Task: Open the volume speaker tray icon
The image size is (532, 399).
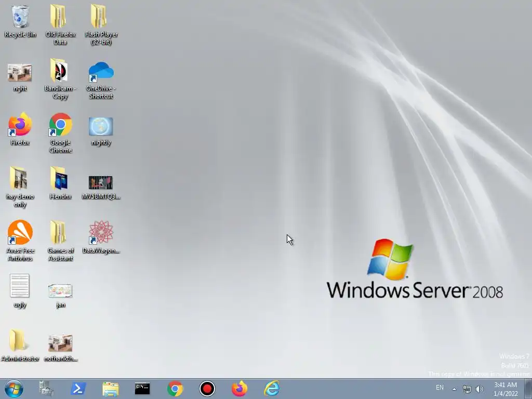Action: (x=480, y=389)
